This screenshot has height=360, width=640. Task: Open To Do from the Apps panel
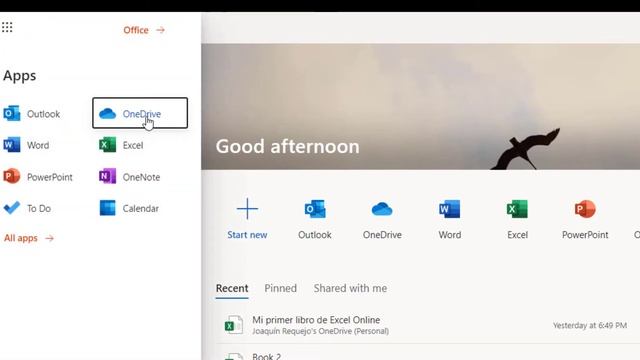tap(27, 208)
